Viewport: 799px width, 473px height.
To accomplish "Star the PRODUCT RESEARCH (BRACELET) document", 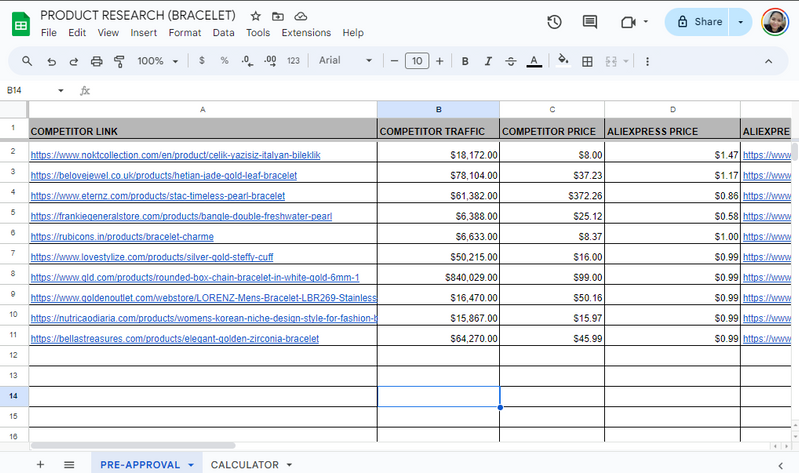I will pos(256,16).
